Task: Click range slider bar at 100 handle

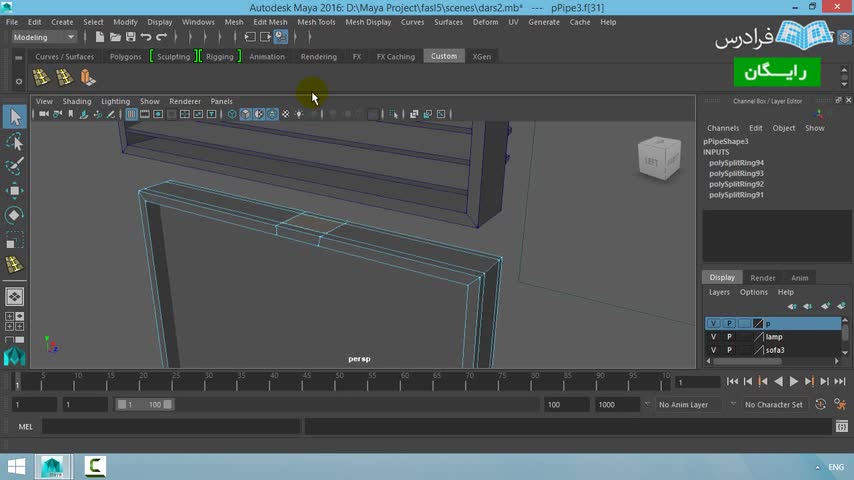Action: 168,404
